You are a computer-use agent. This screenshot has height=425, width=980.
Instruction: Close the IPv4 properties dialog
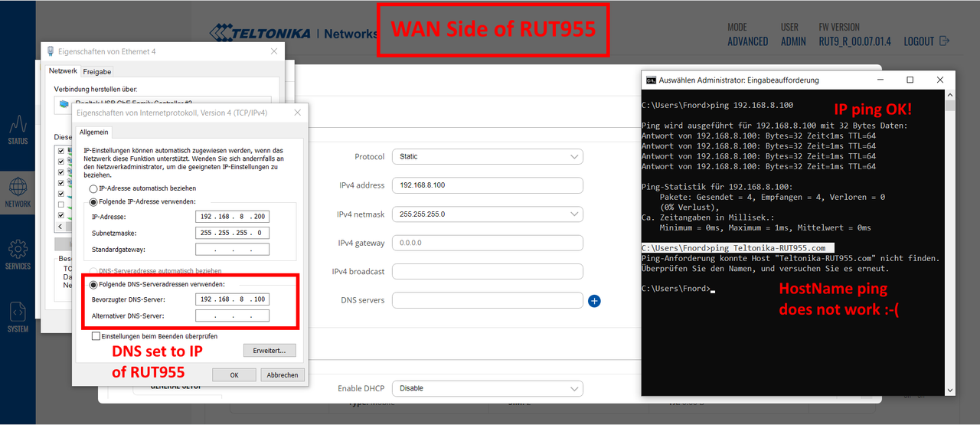[298, 112]
